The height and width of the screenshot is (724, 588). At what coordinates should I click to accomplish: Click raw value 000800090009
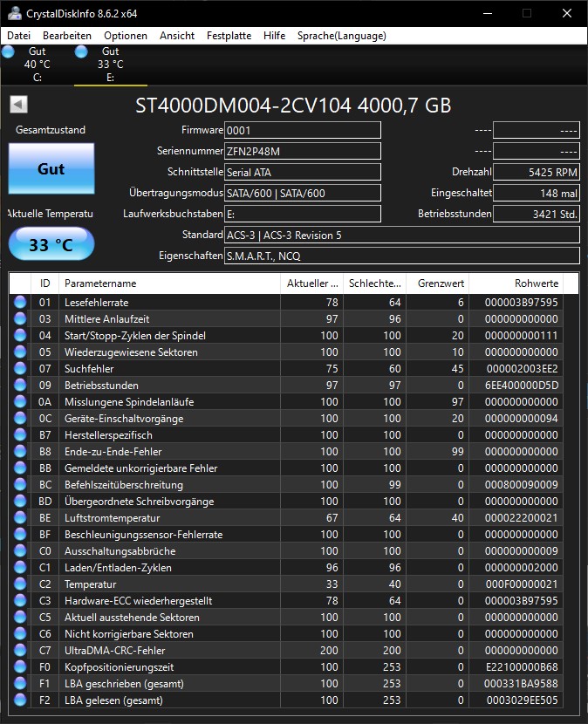[x=521, y=484]
